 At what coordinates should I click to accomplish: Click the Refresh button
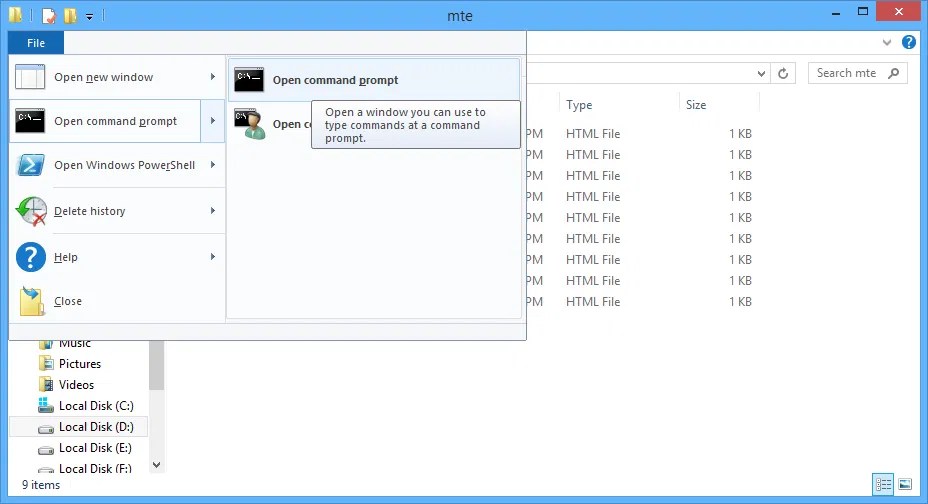tap(783, 73)
